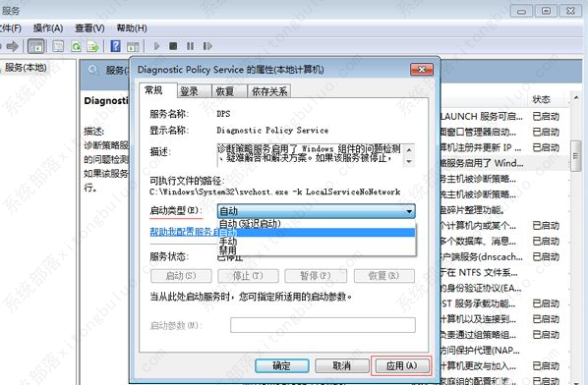Choose 禁用 from the startup type list
Screen dimensions: 588x385
click(x=317, y=249)
